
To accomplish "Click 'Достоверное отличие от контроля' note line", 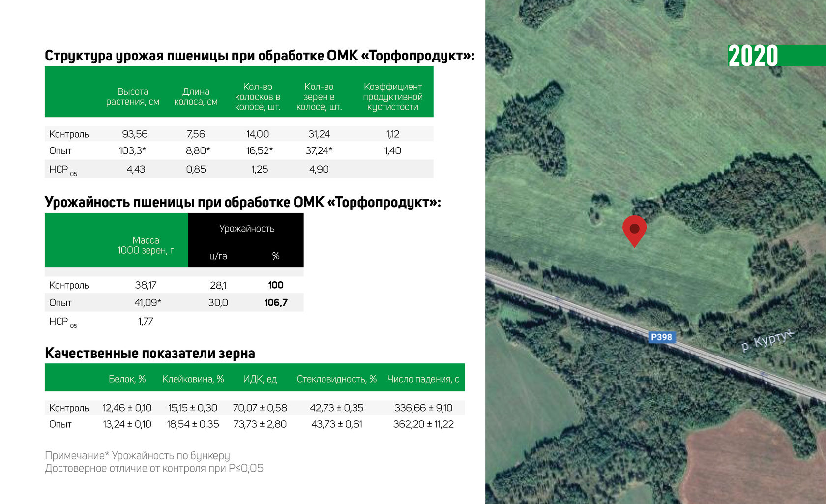I will (154, 468).
